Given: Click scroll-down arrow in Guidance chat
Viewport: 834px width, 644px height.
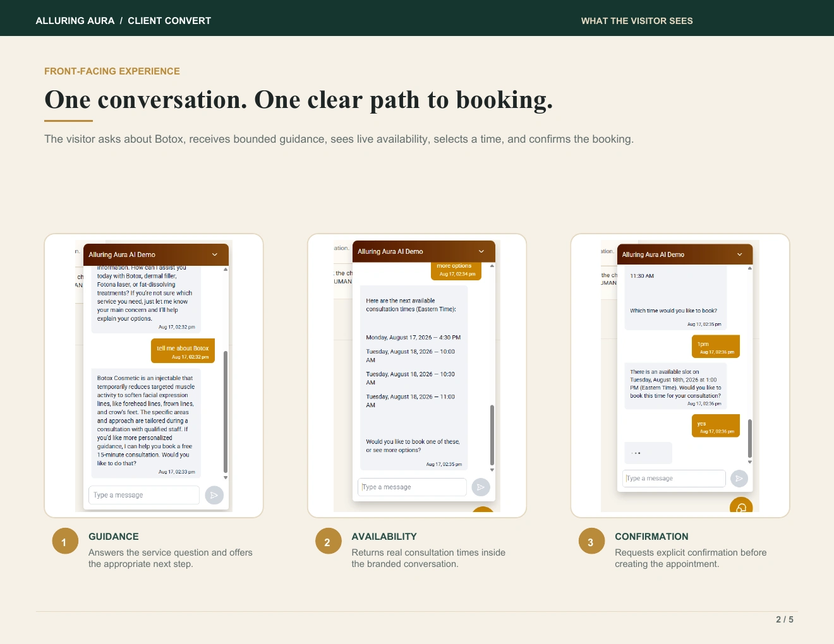Looking at the screenshot, I should pyautogui.click(x=226, y=478).
